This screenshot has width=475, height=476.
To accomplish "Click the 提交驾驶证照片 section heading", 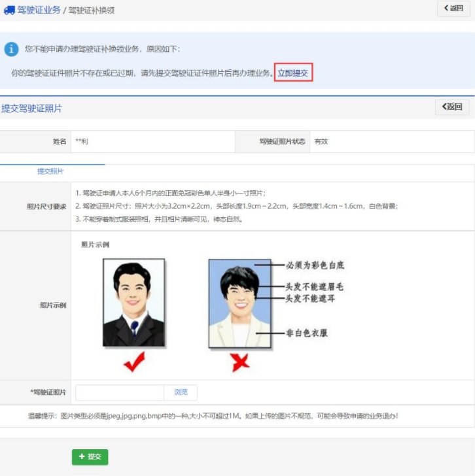I will (32, 109).
